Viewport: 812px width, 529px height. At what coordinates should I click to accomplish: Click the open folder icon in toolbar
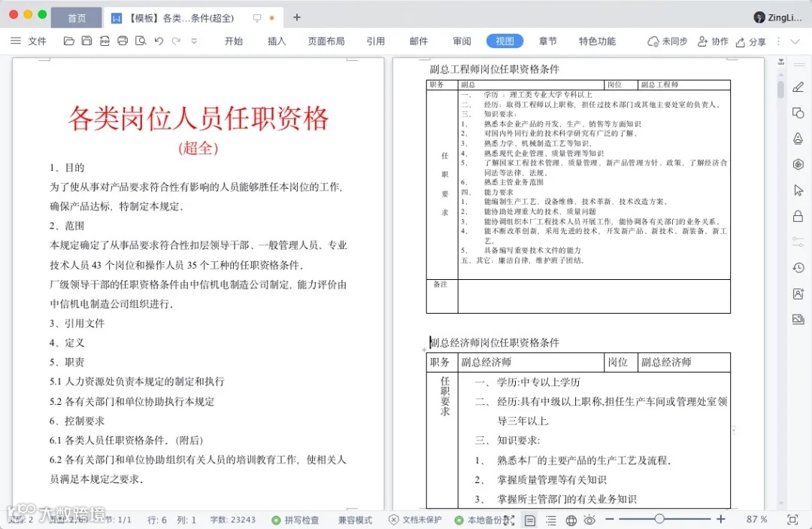click(x=68, y=41)
